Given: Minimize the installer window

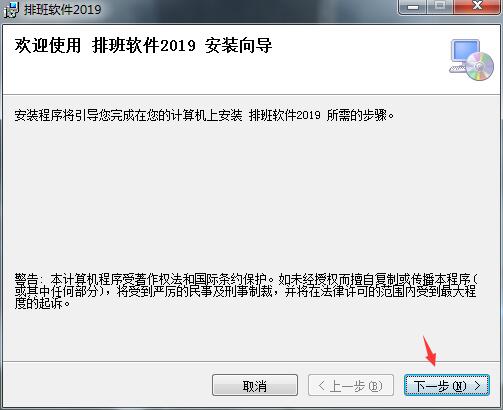Looking at the screenshot, I should pos(413,6).
